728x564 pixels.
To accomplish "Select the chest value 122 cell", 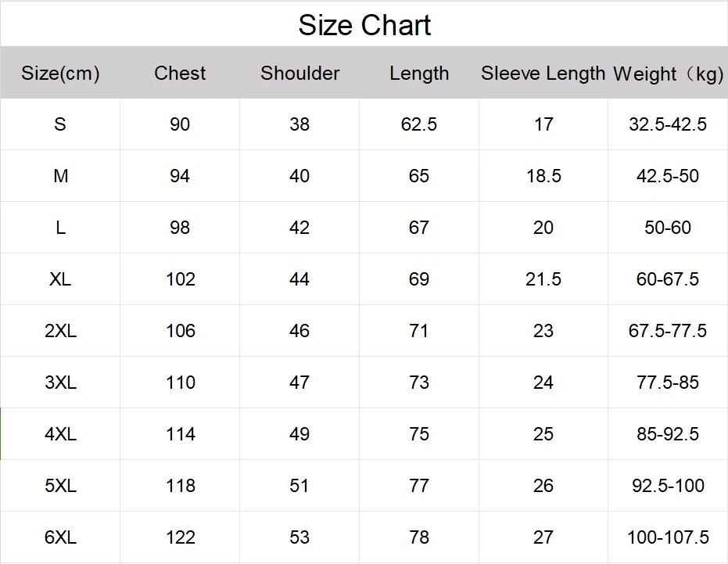I will 180,537.
